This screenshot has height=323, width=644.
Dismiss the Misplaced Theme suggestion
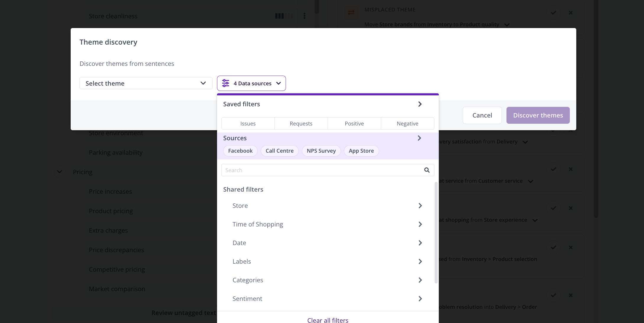(x=571, y=13)
